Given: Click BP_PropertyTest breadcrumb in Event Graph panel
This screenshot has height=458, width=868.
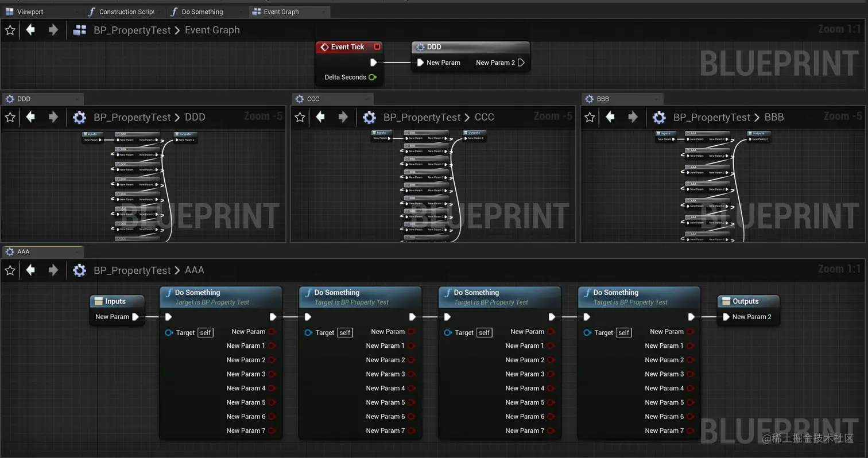Looking at the screenshot, I should coord(132,30).
